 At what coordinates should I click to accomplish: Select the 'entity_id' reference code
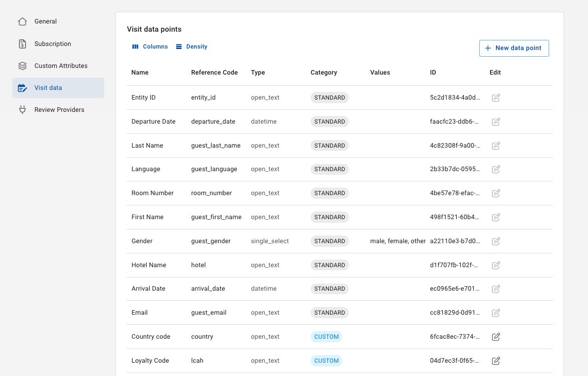(203, 98)
